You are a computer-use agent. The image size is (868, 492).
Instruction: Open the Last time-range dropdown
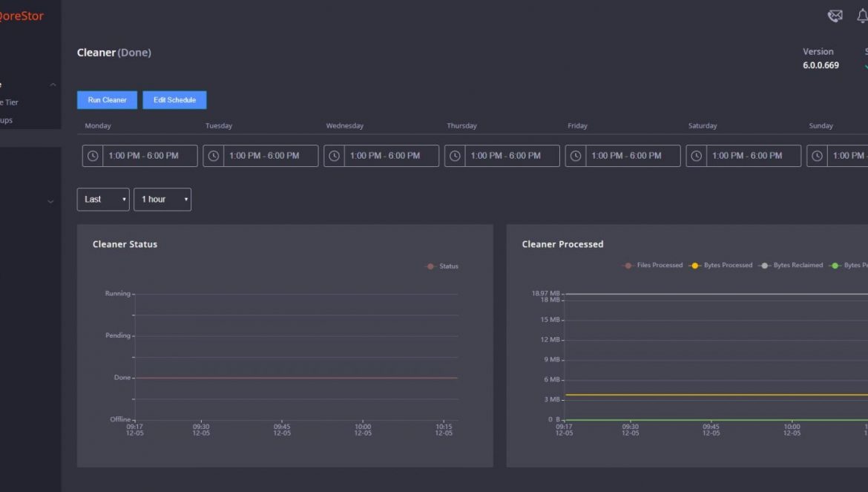103,199
